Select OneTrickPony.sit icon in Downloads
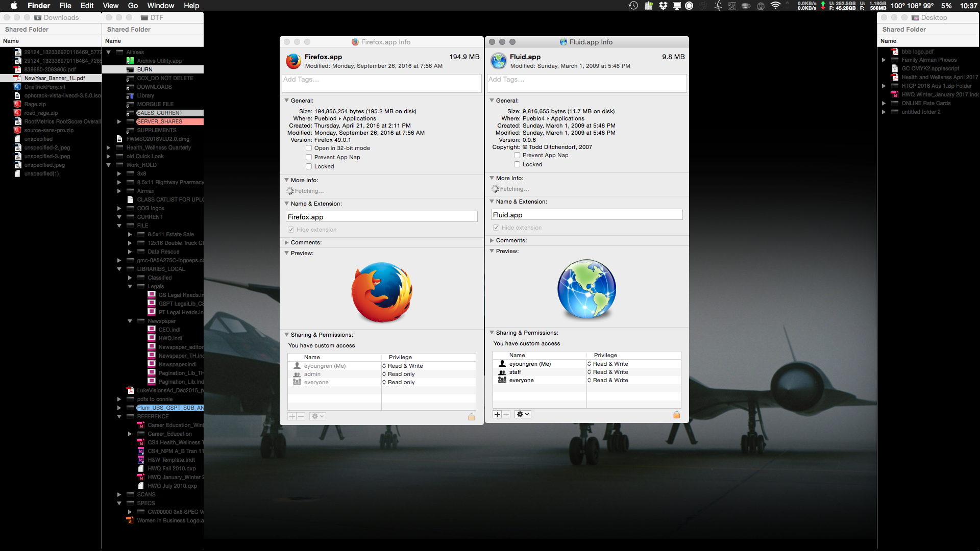The height and width of the screenshot is (551, 980). tap(17, 87)
